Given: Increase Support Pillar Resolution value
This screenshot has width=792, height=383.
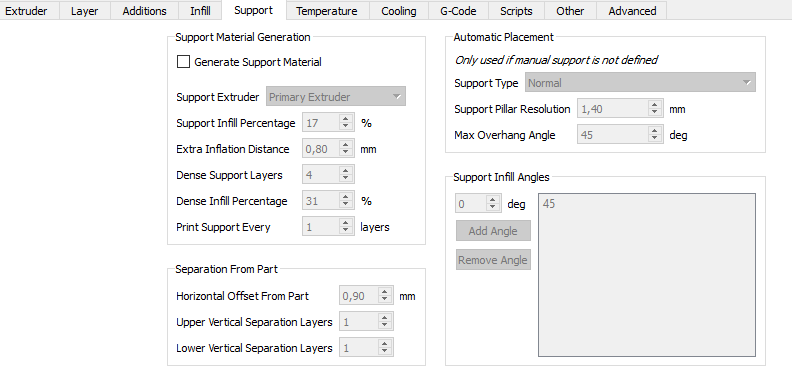Looking at the screenshot, I should 655,105.
